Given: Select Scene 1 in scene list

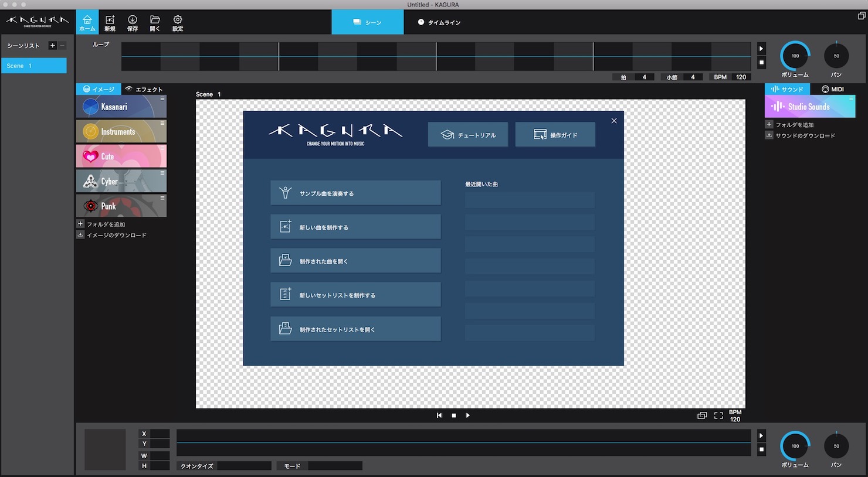Looking at the screenshot, I should point(33,66).
